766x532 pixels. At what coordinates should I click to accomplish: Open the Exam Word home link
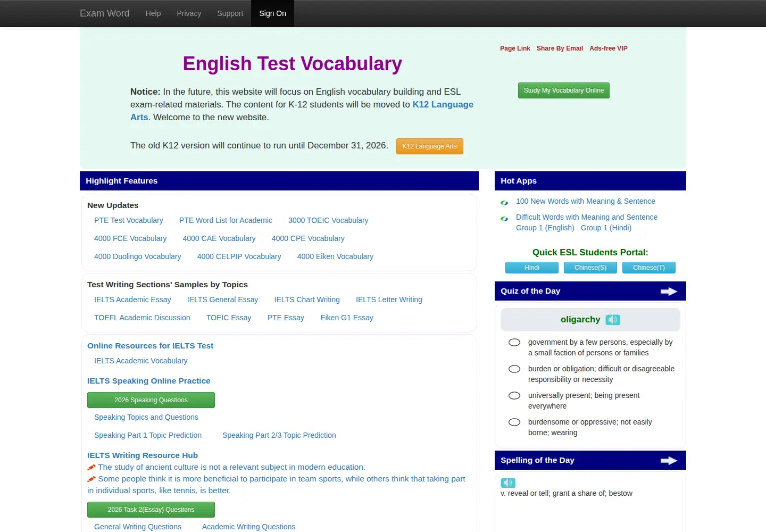[x=104, y=13]
